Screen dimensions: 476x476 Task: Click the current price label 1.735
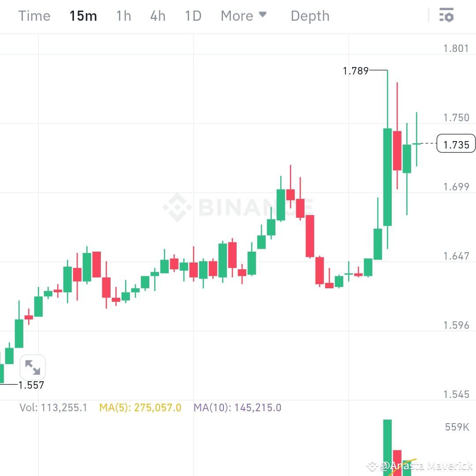tap(456, 144)
